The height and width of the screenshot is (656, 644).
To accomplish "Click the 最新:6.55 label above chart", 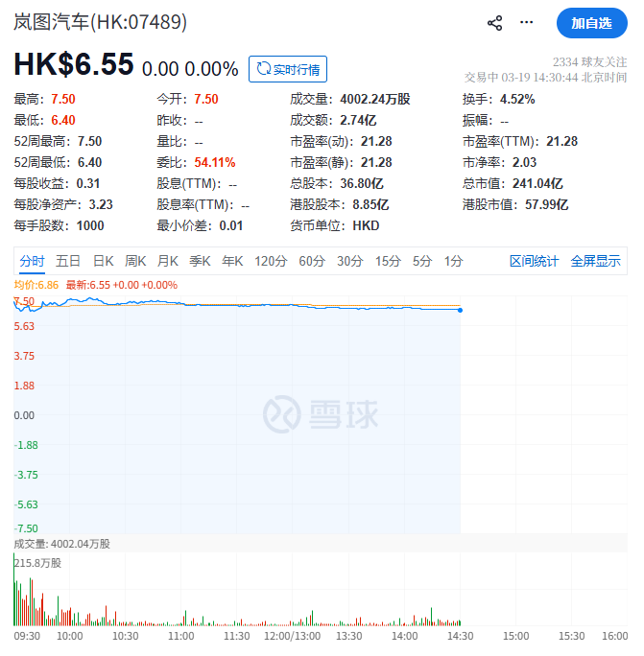I will tap(122, 286).
